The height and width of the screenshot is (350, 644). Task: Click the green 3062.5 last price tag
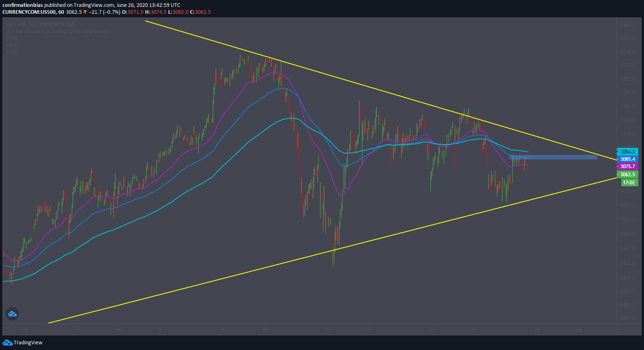click(x=627, y=175)
